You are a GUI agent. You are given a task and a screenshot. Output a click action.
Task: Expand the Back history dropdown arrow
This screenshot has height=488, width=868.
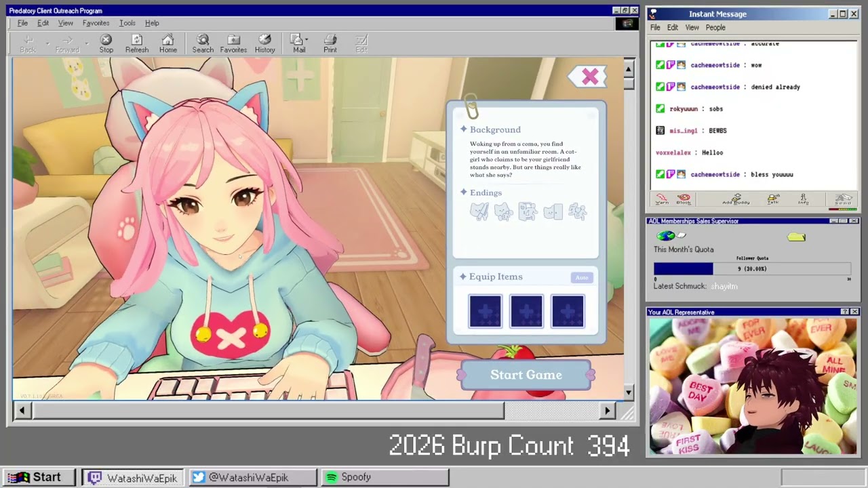tap(47, 44)
